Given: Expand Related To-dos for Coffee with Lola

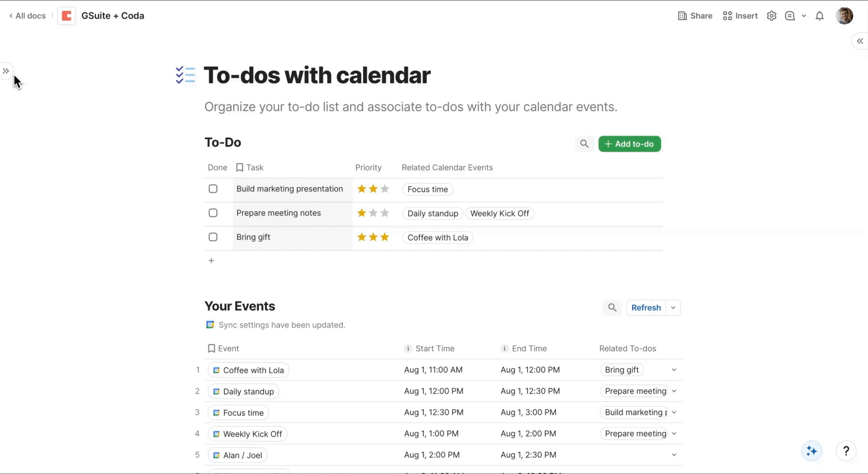Looking at the screenshot, I should pyautogui.click(x=674, y=370).
